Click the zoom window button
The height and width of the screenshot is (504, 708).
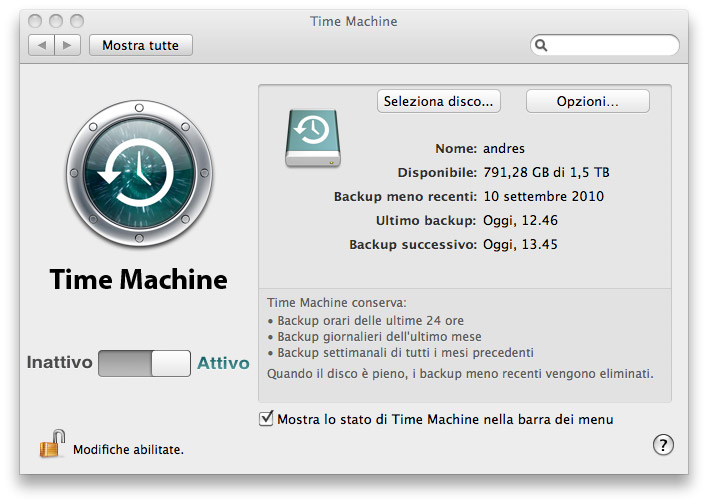pyautogui.click(x=77, y=21)
